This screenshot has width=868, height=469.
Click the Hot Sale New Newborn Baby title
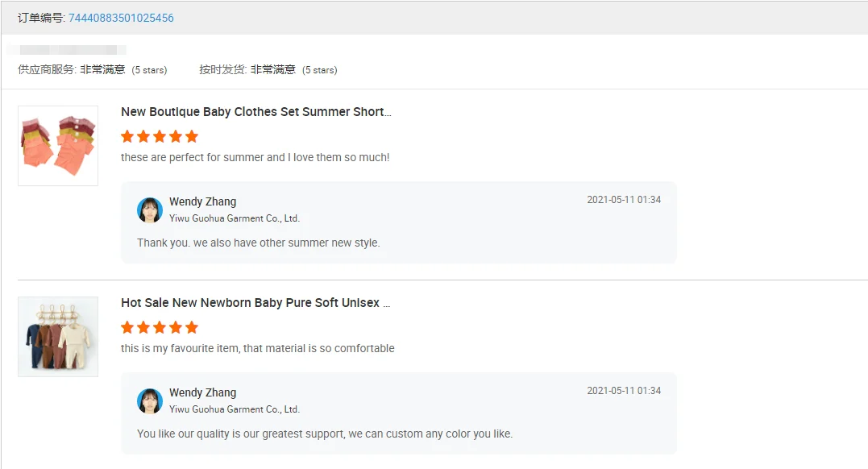point(255,303)
